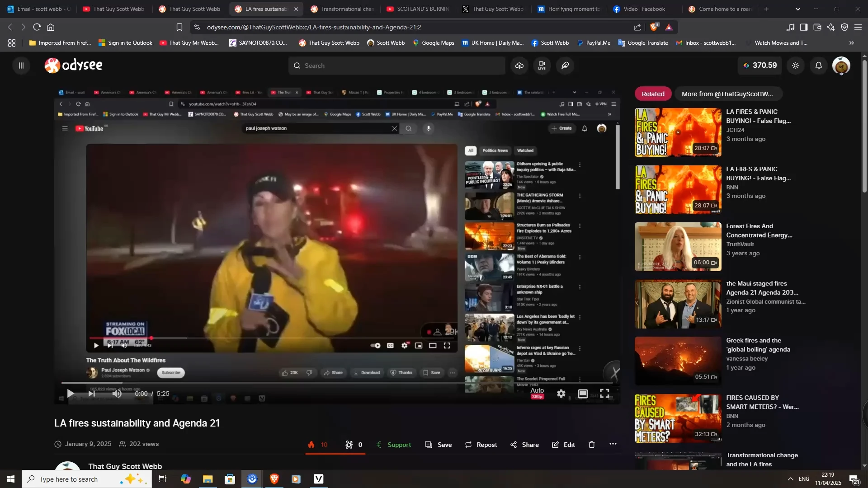
Task: Save the video to a playlist
Action: tap(439, 445)
